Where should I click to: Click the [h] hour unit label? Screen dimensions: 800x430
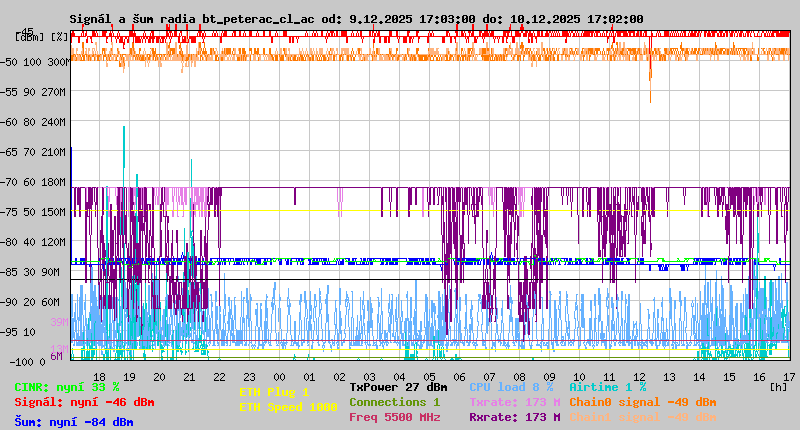coord(778,386)
